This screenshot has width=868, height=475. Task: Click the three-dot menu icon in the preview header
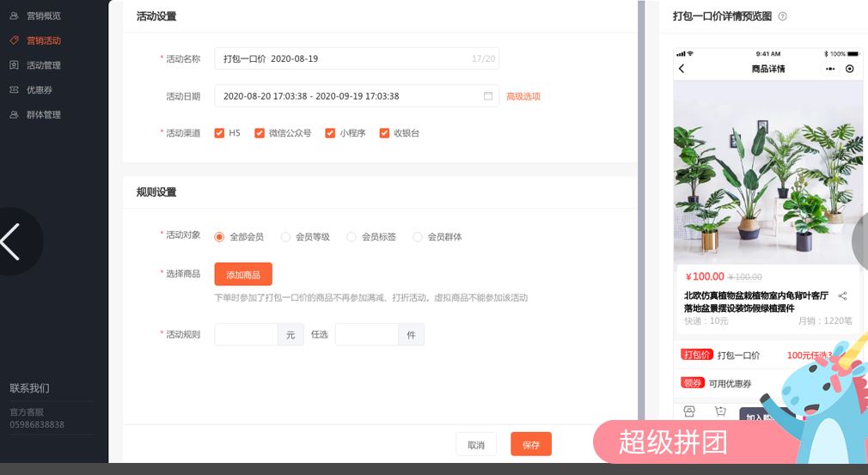tap(830, 69)
